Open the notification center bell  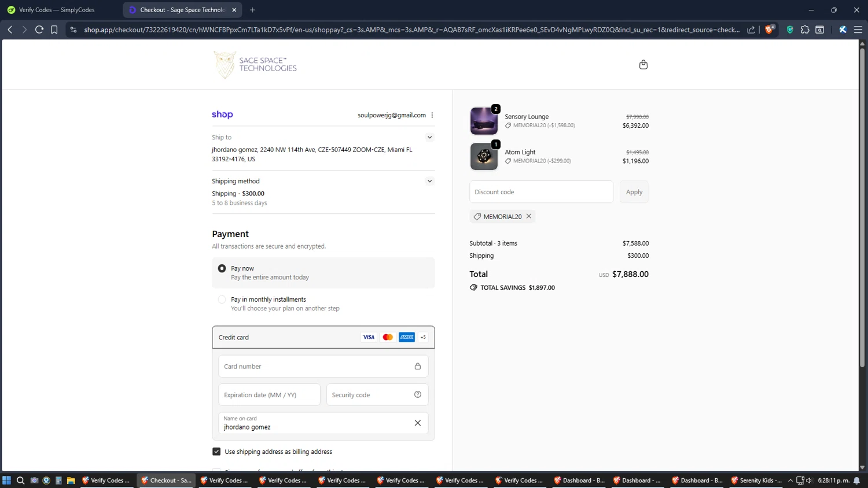click(857, 480)
